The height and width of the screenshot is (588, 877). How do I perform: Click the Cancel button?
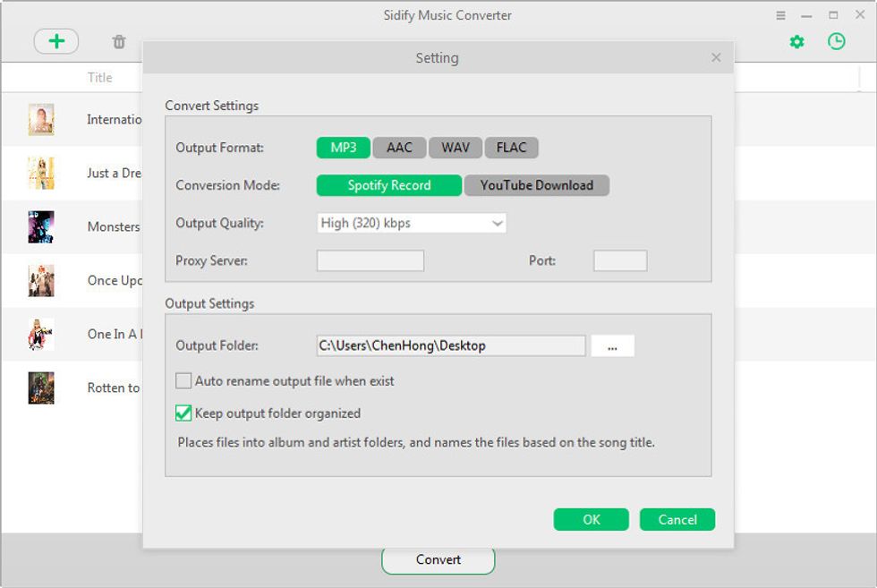[x=677, y=520]
